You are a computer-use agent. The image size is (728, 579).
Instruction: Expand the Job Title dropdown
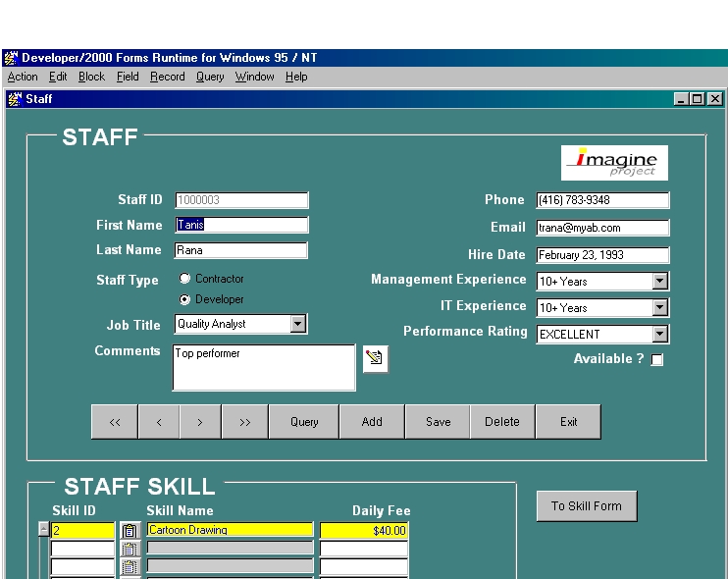tap(299, 324)
